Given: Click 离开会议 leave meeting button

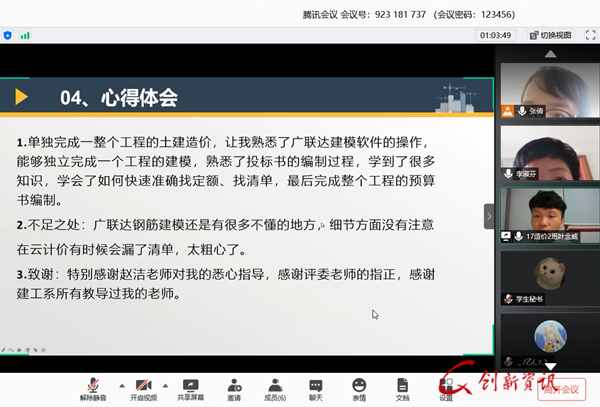Looking at the screenshot, I should tap(561, 389).
